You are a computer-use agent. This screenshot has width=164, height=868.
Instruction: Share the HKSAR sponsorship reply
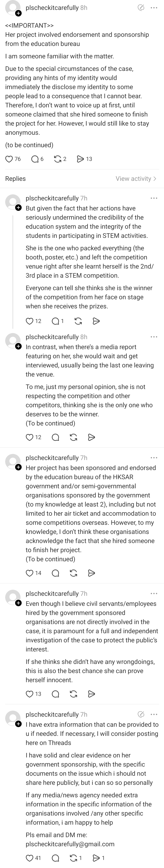coord(91,573)
